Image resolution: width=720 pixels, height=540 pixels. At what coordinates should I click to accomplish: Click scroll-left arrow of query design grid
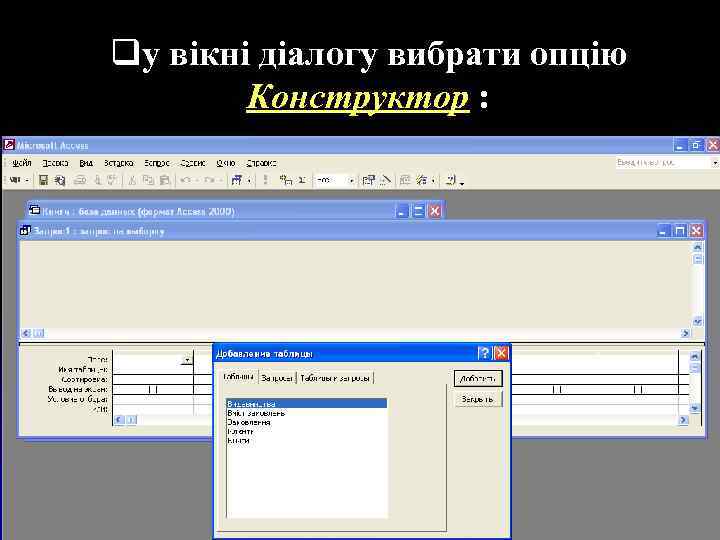119,420
